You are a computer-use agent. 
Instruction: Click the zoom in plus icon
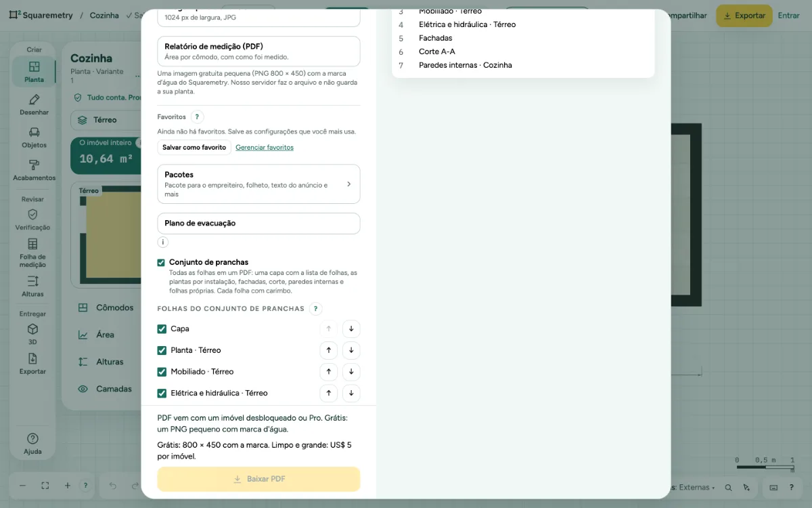pyautogui.click(x=68, y=486)
